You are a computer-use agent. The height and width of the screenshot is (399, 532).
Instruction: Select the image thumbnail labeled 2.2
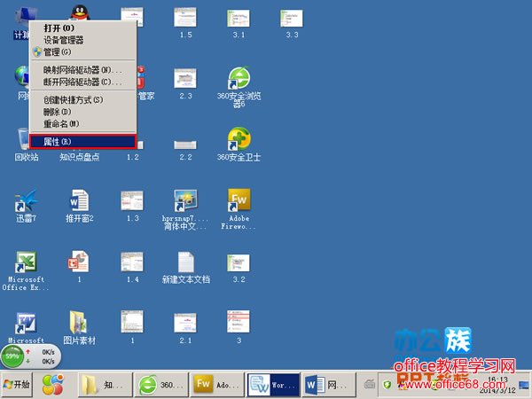click(185, 151)
